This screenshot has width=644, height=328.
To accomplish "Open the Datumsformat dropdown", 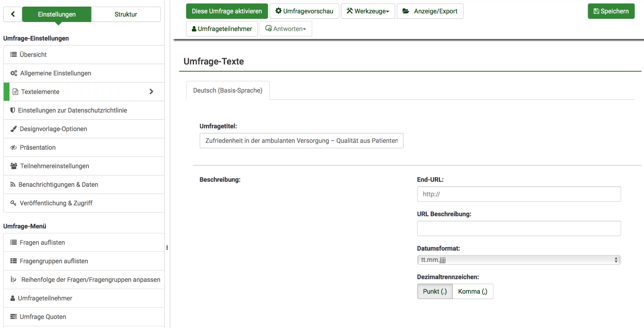I will pyautogui.click(x=519, y=260).
